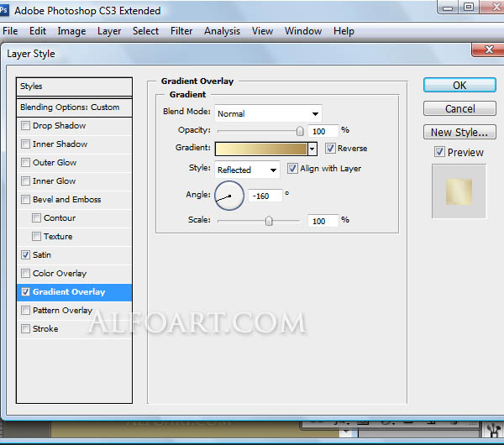Click the Opacity value field
The image size is (504, 445).
coord(323,131)
